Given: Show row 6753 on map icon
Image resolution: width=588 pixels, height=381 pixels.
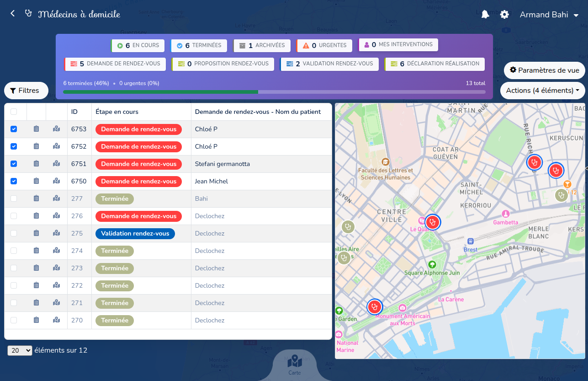Looking at the screenshot, I should pyautogui.click(x=56, y=129).
